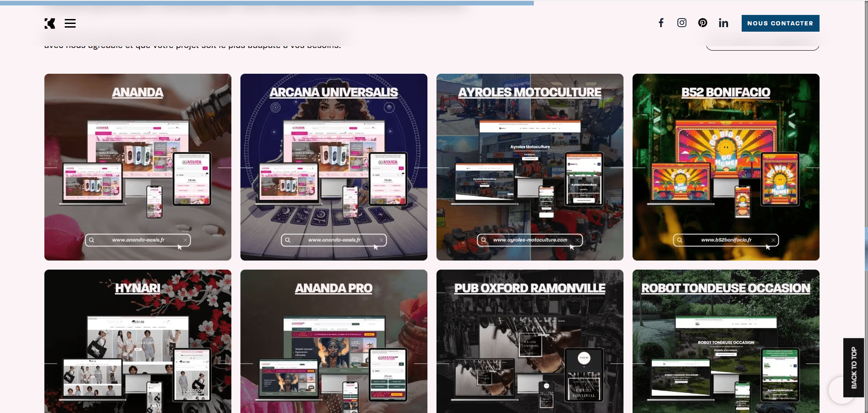
Task: Select the PUB OXFORD RAMONVILLE title
Action: pyautogui.click(x=530, y=288)
